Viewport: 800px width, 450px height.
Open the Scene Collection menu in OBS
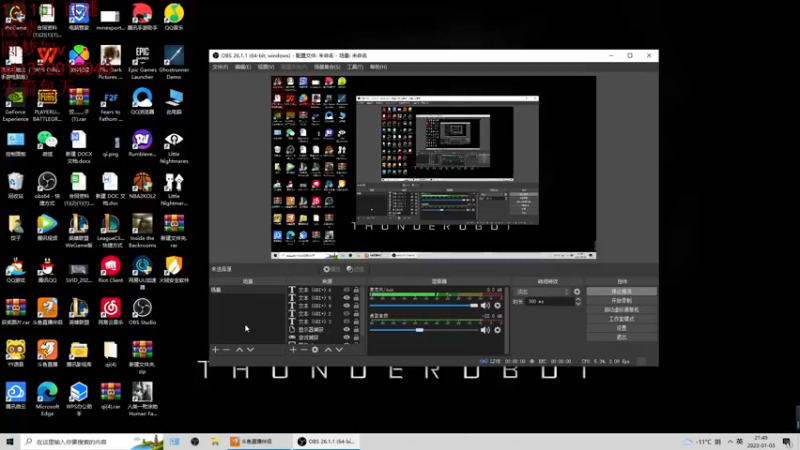click(x=327, y=67)
